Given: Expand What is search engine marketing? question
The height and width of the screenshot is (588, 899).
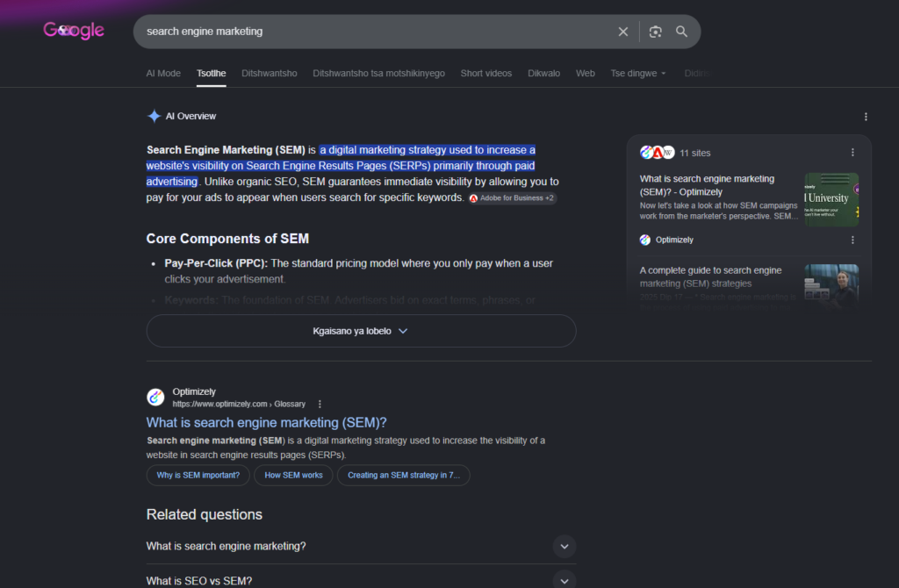Looking at the screenshot, I should pos(361,546).
